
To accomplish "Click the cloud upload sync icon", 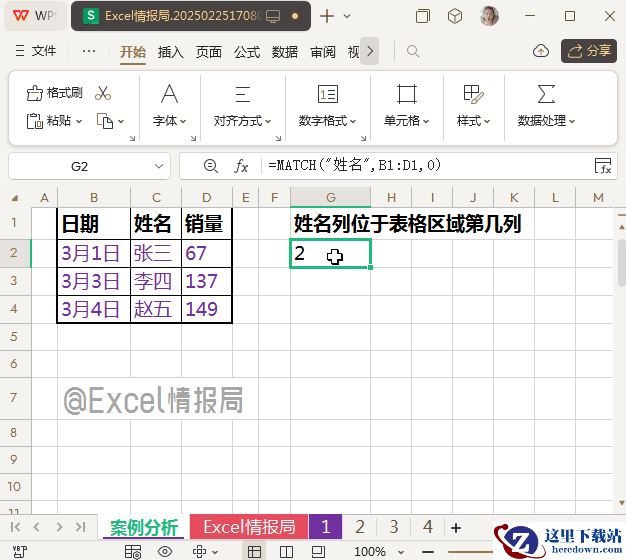I will pos(541,51).
